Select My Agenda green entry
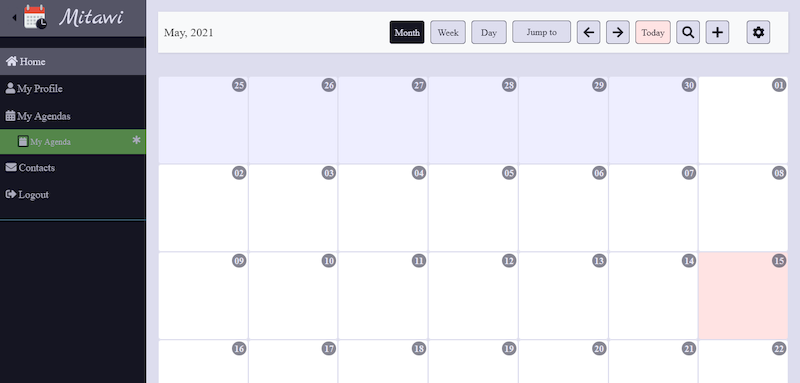Viewport: 800px width, 383px height. pos(73,141)
